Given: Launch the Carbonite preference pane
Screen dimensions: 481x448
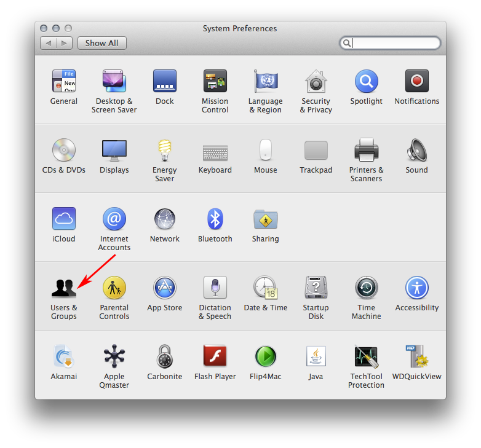Looking at the screenshot, I should [164, 356].
